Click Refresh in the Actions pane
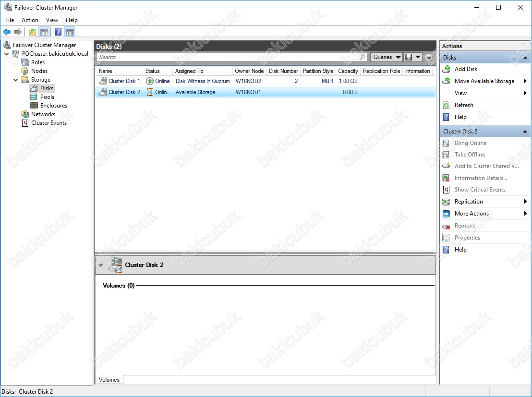Screen dimensions: 532x397 [x=464, y=105]
